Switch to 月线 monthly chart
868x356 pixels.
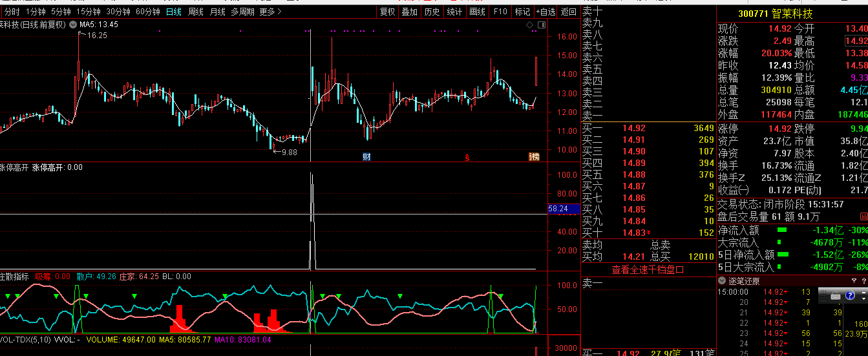[217, 12]
